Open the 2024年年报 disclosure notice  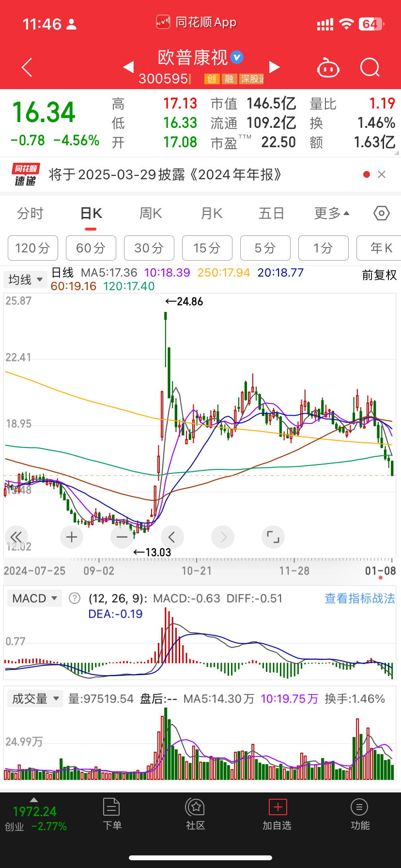click(x=165, y=174)
